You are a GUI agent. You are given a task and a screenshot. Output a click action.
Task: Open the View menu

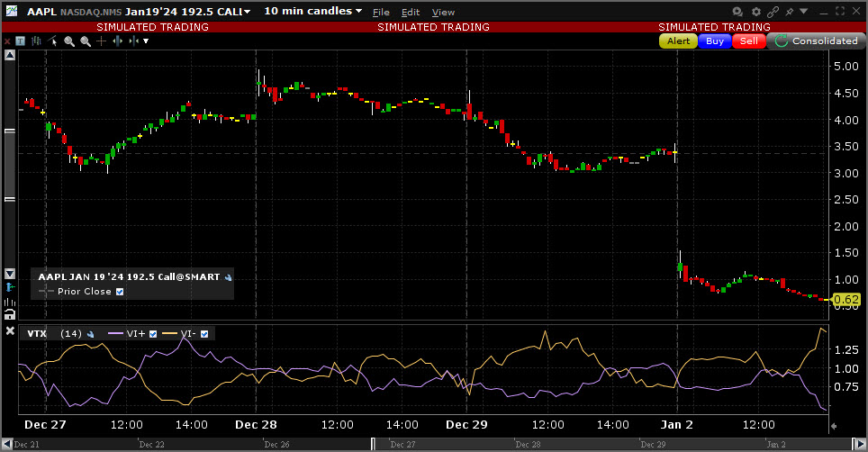click(x=443, y=13)
